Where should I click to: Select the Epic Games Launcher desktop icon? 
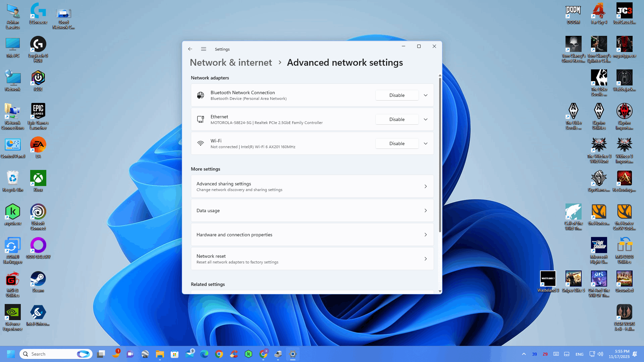(38, 116)
